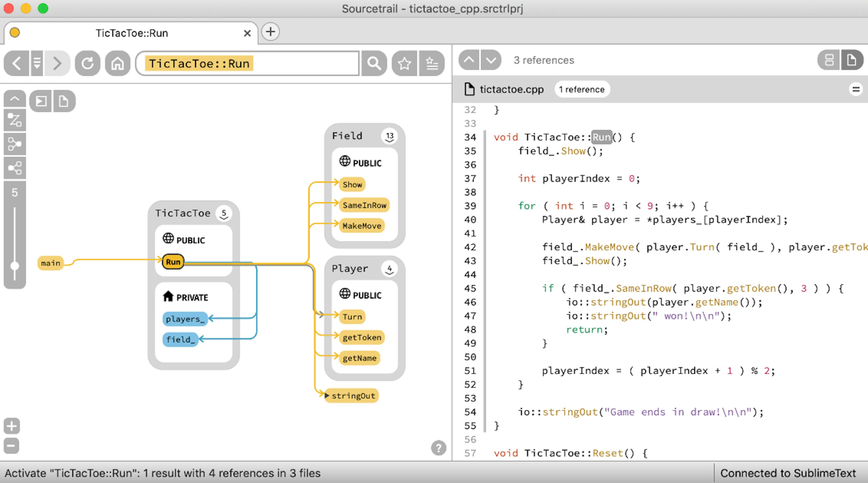Toggle the list/graph view switcher icon

(828, 60)
